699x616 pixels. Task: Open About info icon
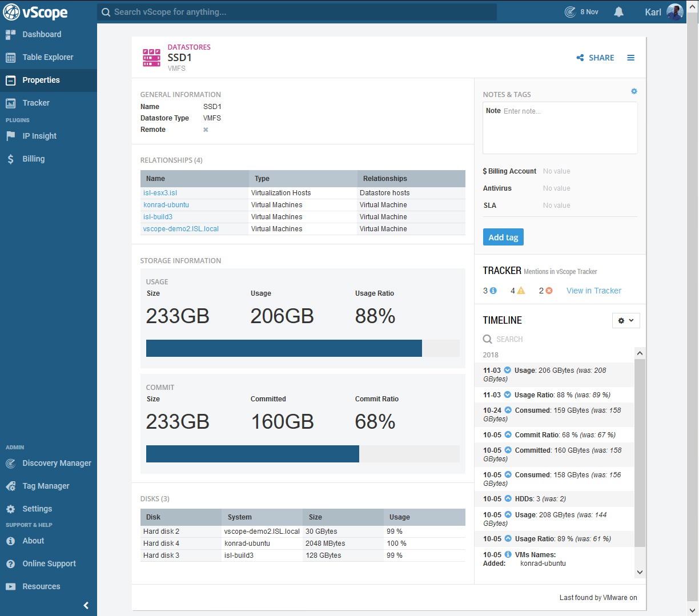[10, 541]
